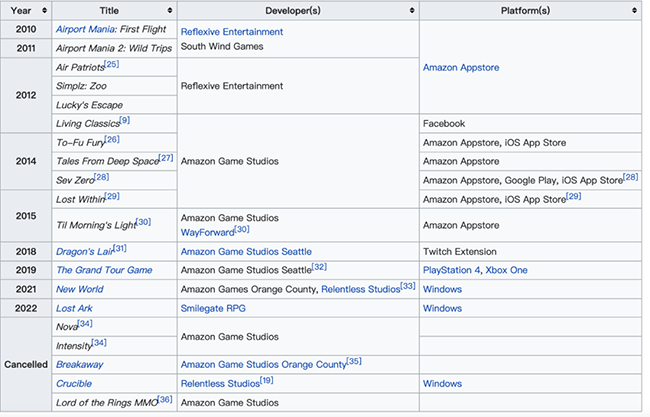Image resolution: width=650 pixels, height=417 pixels.
Task: Click Windows link in Lost Ark row
Action: tap(442, 308)
